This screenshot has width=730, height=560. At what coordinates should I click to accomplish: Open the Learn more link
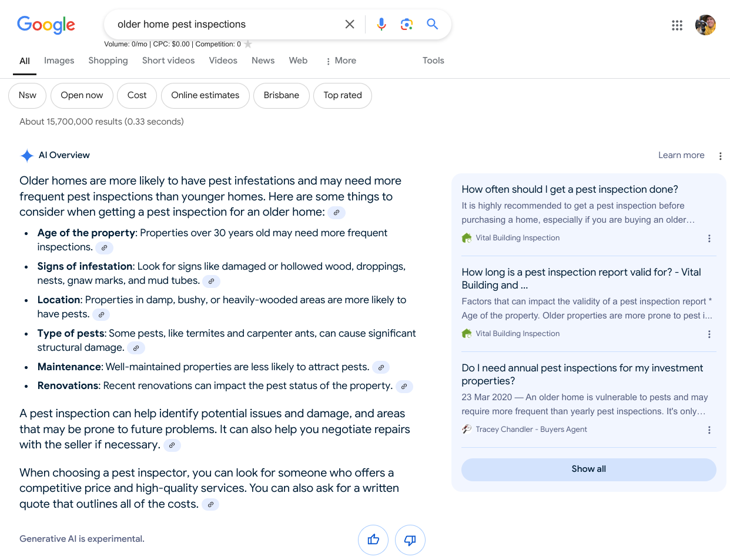pos(681,156)
